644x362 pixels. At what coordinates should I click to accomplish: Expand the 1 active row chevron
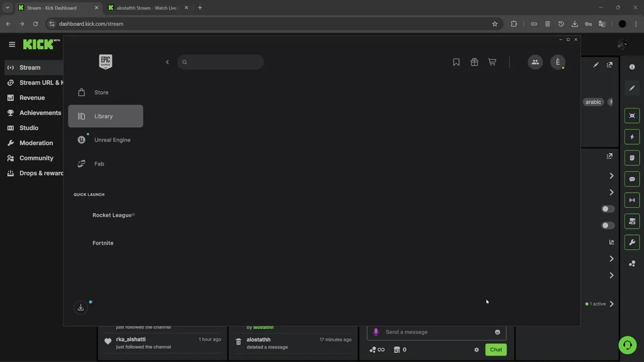[611, 304]
